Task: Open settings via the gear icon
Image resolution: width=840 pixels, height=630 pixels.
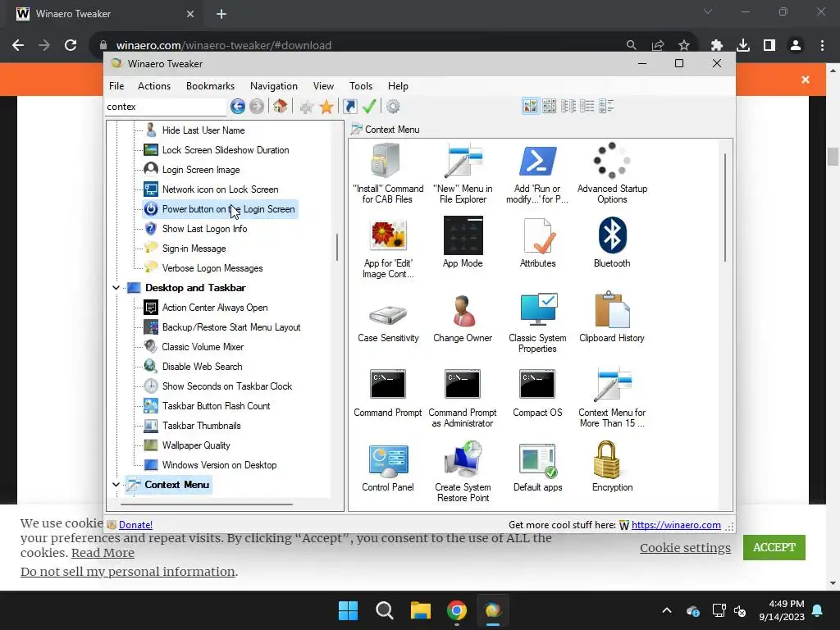Action: [x=393, y=107]
